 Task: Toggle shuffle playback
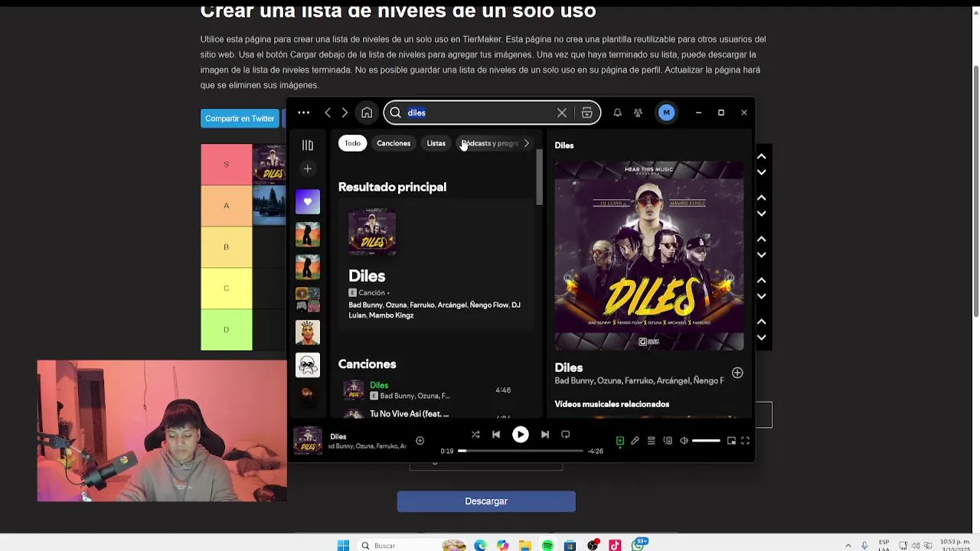pyautogui.click(x=475, y=435)
